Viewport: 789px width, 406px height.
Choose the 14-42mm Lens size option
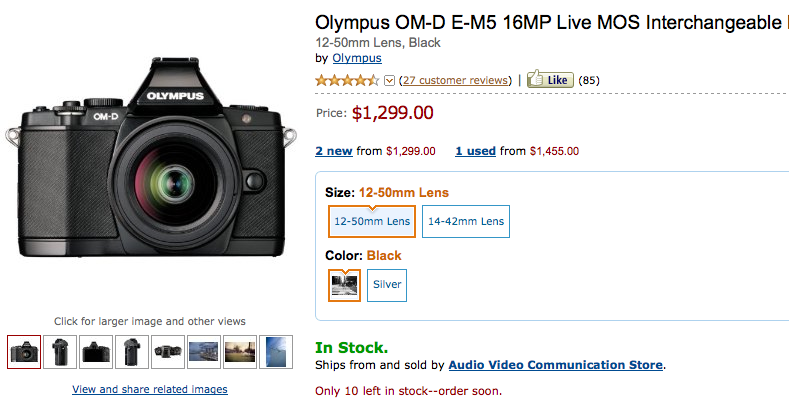[465, 221]
